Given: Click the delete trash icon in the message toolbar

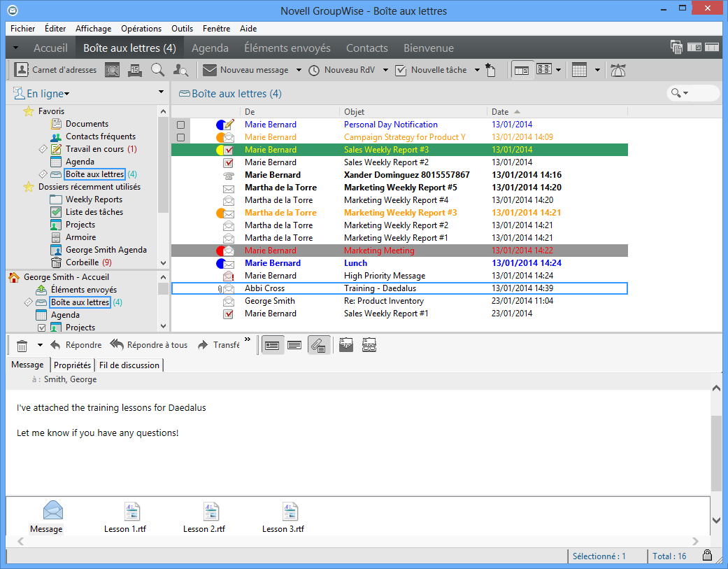Looking at the screenshot, I should pyautogui.click(x=22, y=346).
